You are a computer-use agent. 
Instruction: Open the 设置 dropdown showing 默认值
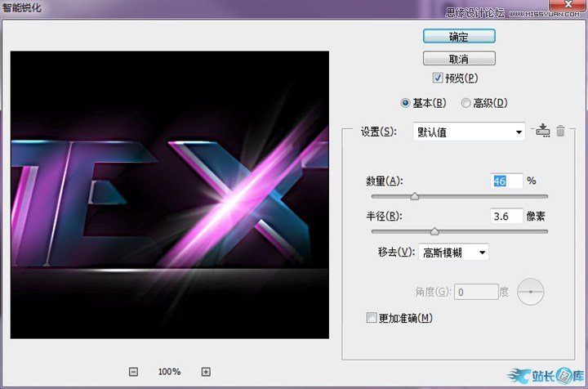tap(469, 132)
